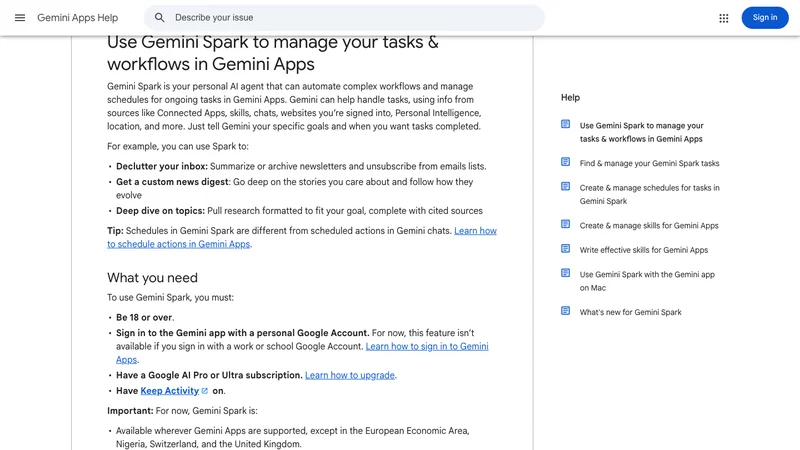Open 'Use Gemini Spark with the Gemini app on Mac'
The width and height of the screenshot is (800, 450).
point(647,281)
